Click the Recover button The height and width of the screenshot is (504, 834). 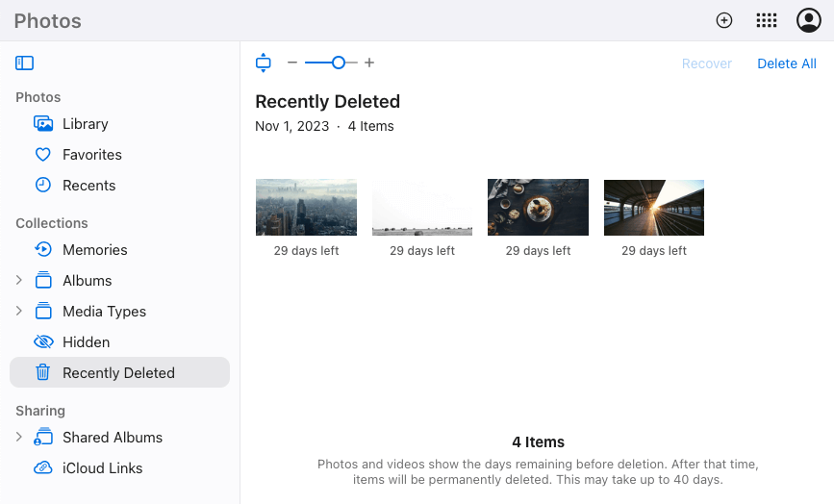(706, 63)
